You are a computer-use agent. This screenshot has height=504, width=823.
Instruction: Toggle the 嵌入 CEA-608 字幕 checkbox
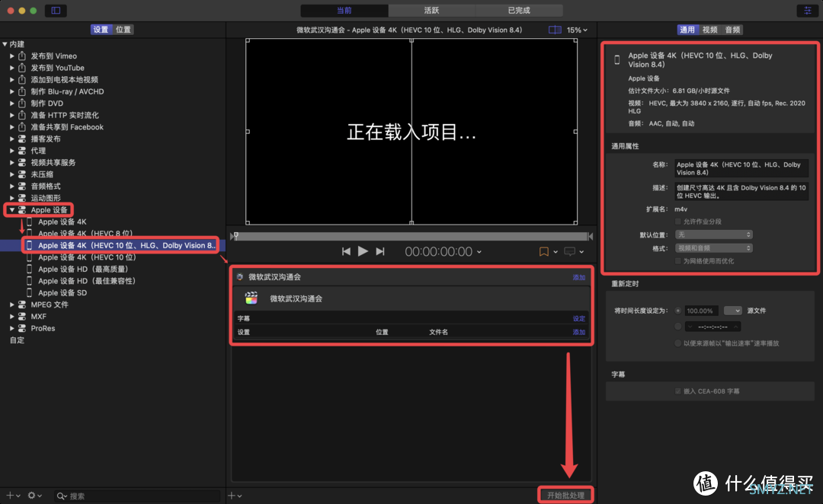(678, 391)
